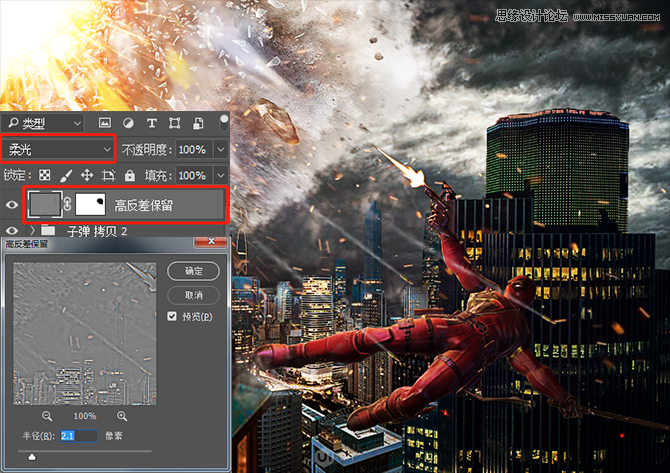Close the 高反差保留 dialog
This screenshot has width=670, height=473.
click(x=211, y=242)
